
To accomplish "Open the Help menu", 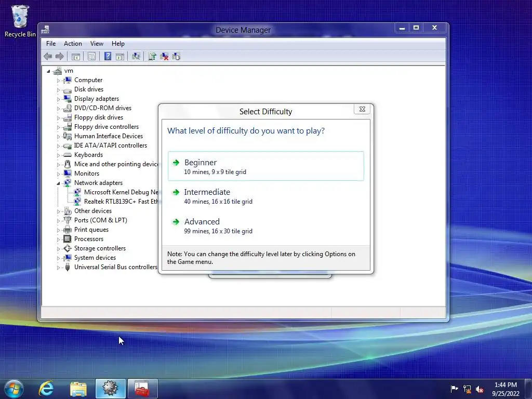I will click(118, 44).
